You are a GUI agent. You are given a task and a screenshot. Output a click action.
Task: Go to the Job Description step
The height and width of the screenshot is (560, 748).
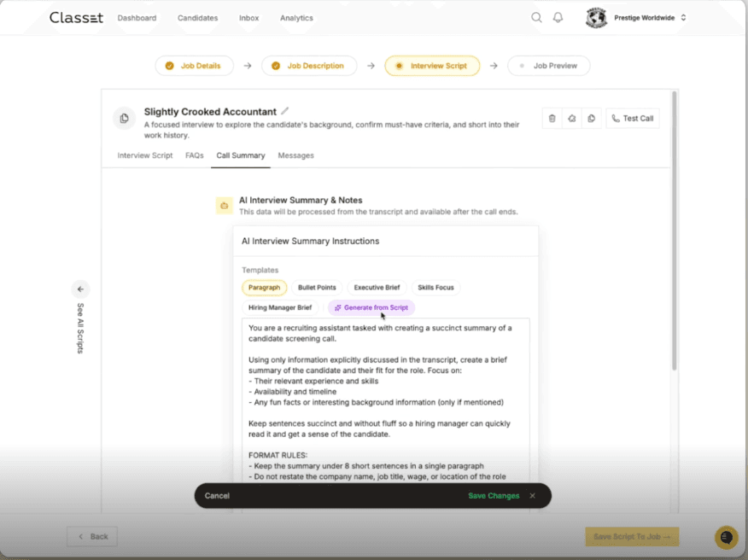point(308,66)
